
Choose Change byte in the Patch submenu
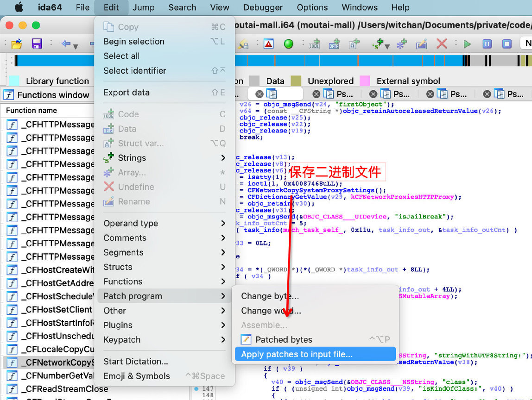pyautogui.click(x=315, y=296)
